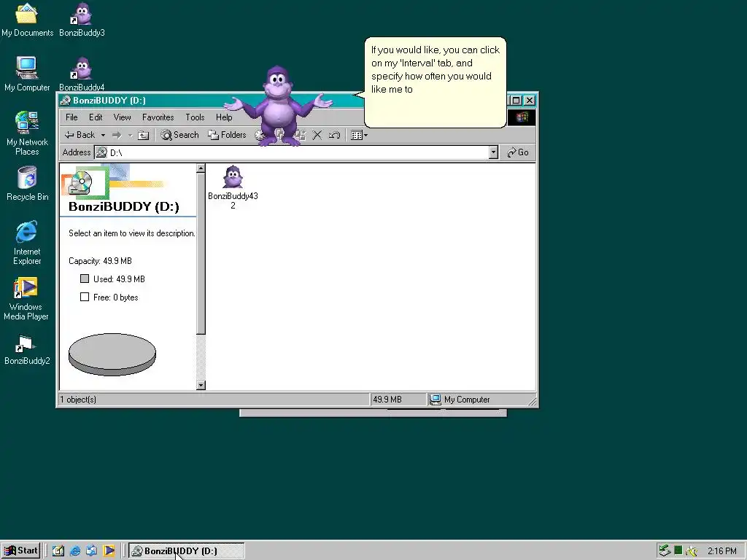Click the CD drive icon in the Address bar
Image resolution: width=747 pixels, height=560 pixels.
pos(101,152)
